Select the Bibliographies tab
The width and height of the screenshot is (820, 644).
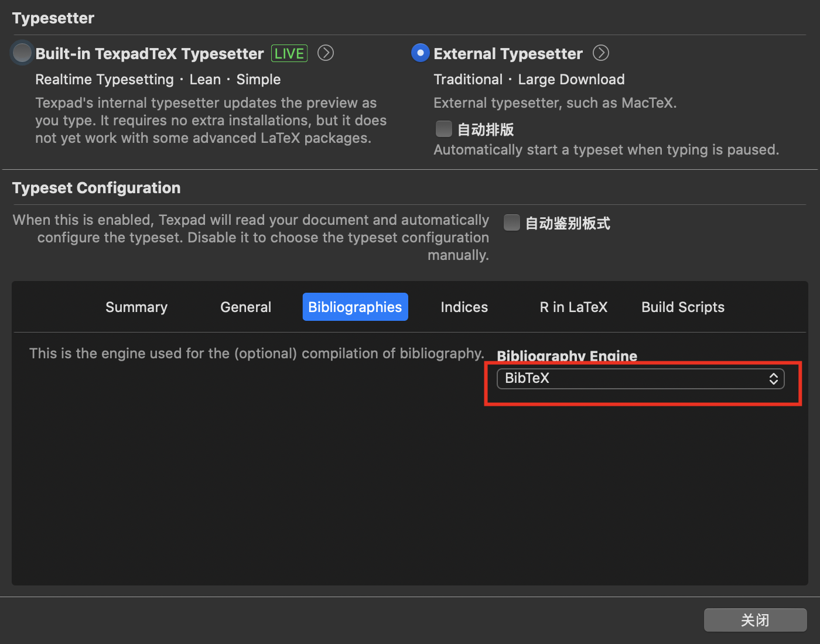click(x=355, y=307)
